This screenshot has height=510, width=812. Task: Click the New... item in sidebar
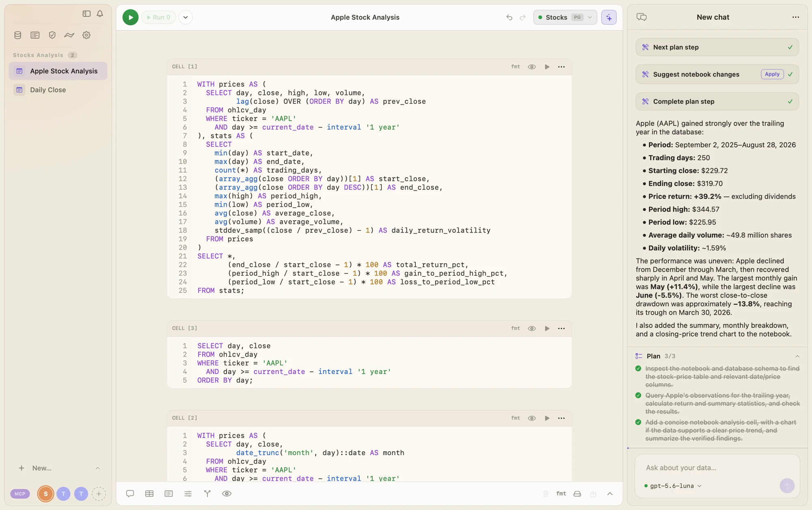42,468
